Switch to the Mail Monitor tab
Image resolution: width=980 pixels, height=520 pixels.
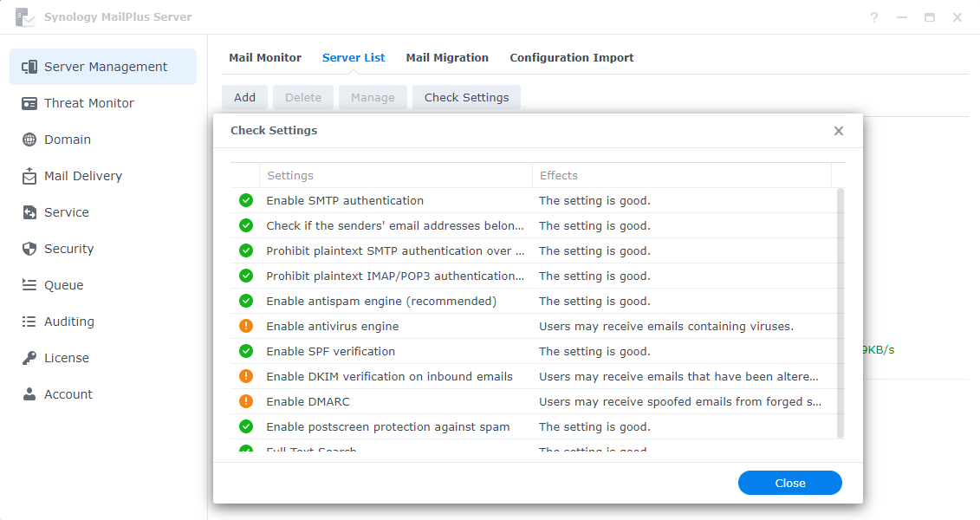click(265, 57)
